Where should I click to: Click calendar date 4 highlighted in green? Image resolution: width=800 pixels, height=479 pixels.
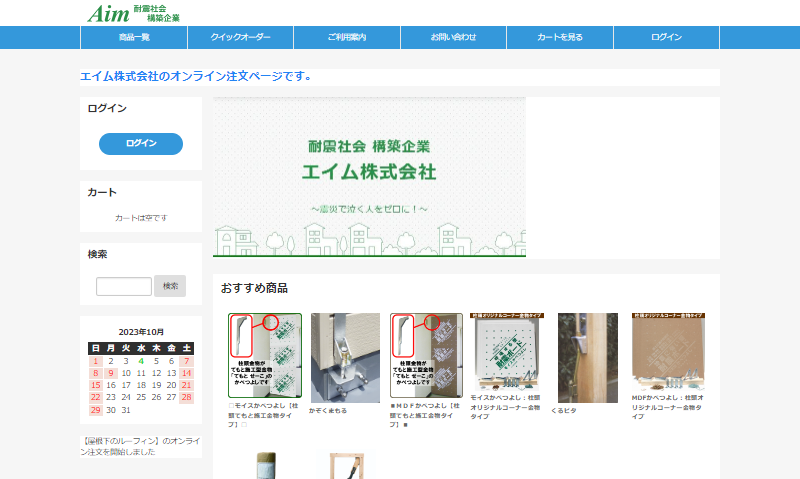click(141, 361)
